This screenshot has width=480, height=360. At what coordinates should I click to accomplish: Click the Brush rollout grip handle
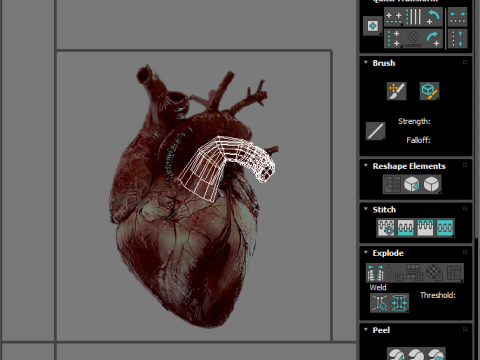pyautogui.click(x=465, y=62)
